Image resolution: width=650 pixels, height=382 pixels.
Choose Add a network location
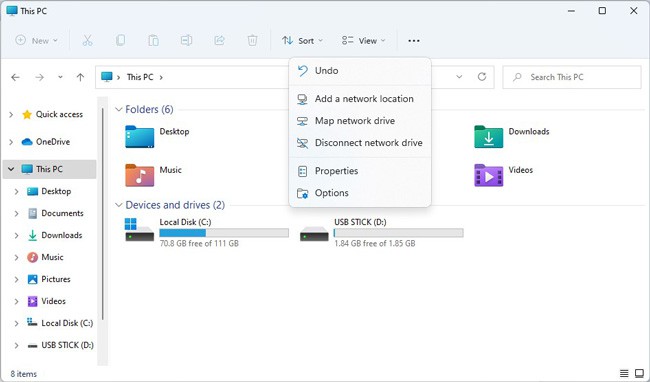pos(360,99)
